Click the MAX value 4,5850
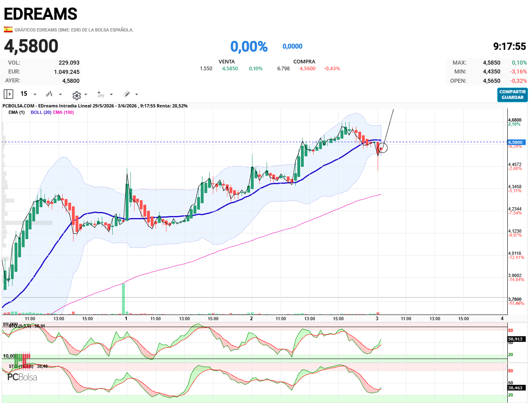The image size is (532, 403). coord(492,63)
